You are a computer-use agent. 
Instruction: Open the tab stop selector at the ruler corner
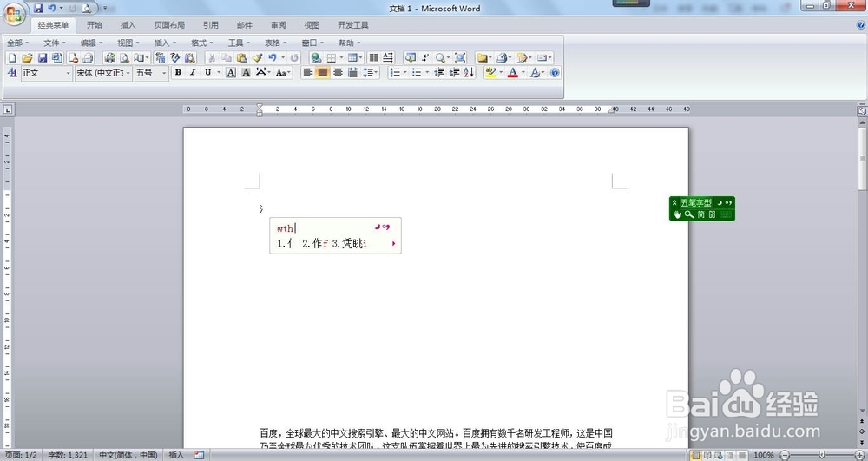(8, 109)
